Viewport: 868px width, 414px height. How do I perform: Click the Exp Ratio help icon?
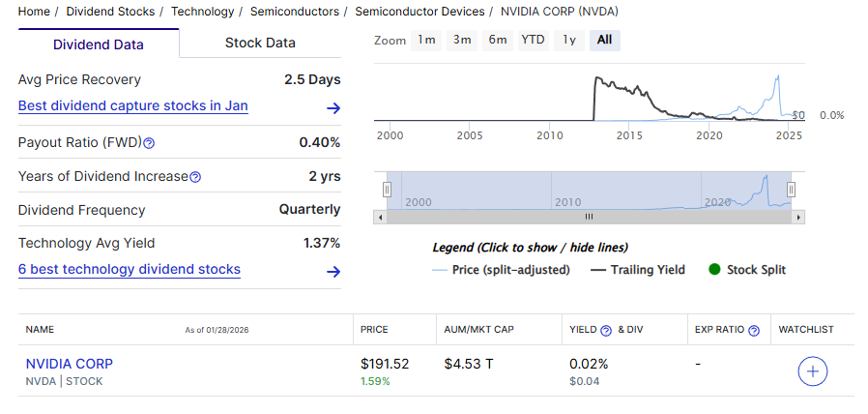[x=754, y=330]
